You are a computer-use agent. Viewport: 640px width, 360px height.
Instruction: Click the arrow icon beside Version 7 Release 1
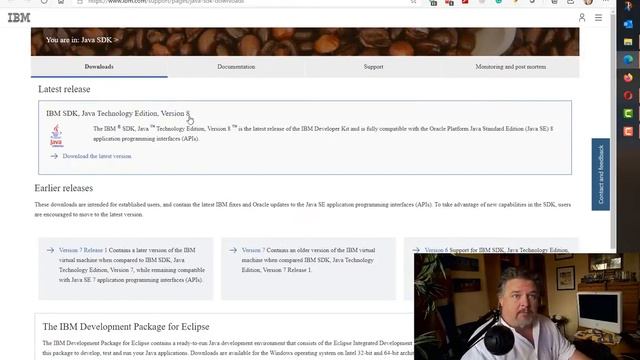tap(50, 250)
